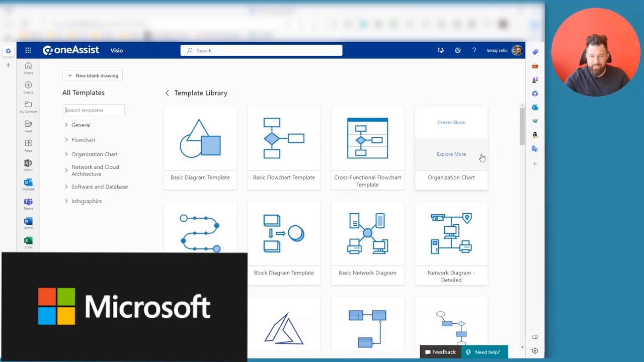Image resolution: width=644 pixels, height=362 pixels.
Task: Open Senaj Lelic account profile picture
Action: coord(517,50)
